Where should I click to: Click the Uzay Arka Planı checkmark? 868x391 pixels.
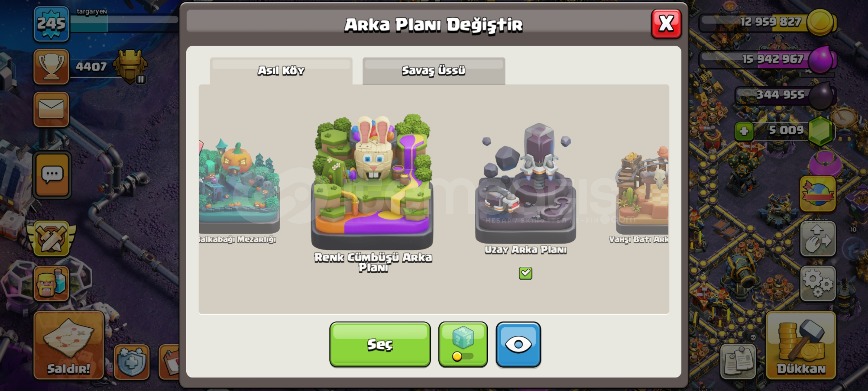526,273
